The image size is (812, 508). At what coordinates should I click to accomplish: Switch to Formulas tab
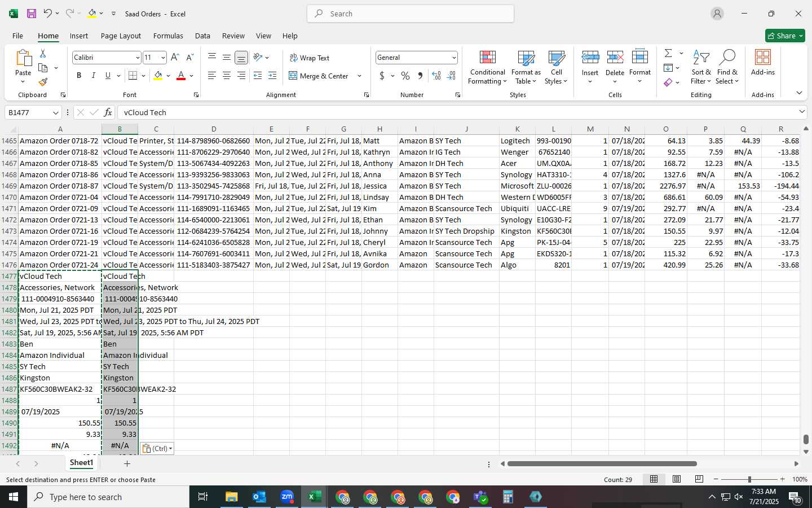[168, 36]
